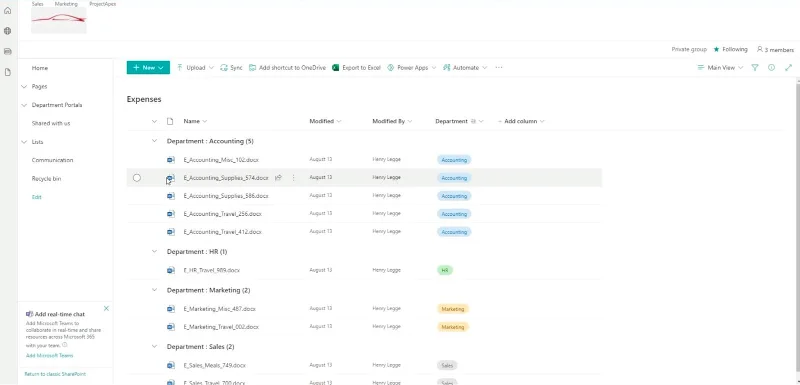
Task: Click the Sync toolbar button
Action: [231, 67]
